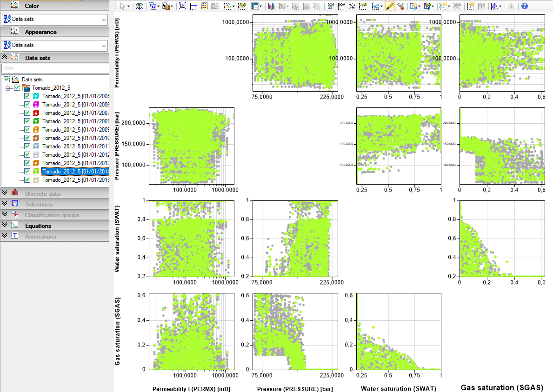553x392 pixels.
Task: Click the colorful histogram bars icon
Action: click(x=271, y=6)
